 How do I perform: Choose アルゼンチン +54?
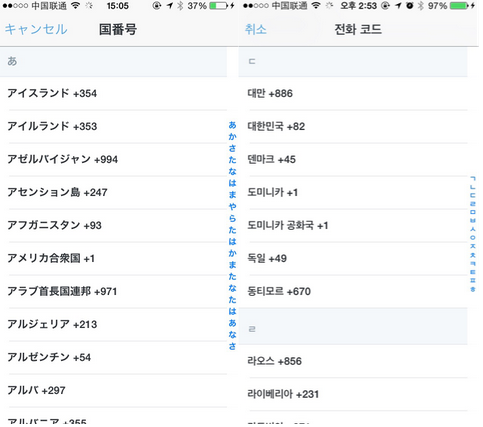coord(114,357)
